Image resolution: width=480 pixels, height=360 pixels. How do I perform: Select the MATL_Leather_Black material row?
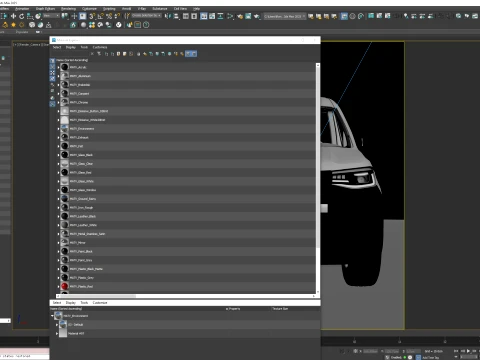click(x=186, y=216)
